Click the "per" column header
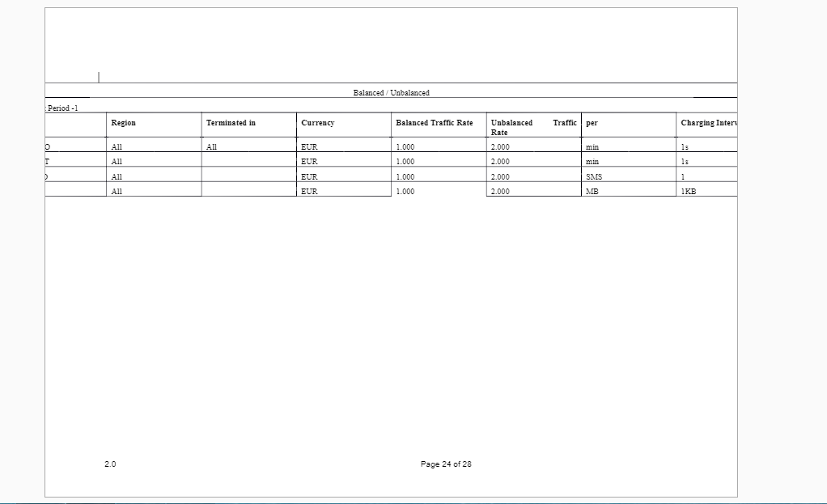The image size is (827, 504). coord(592,123)
